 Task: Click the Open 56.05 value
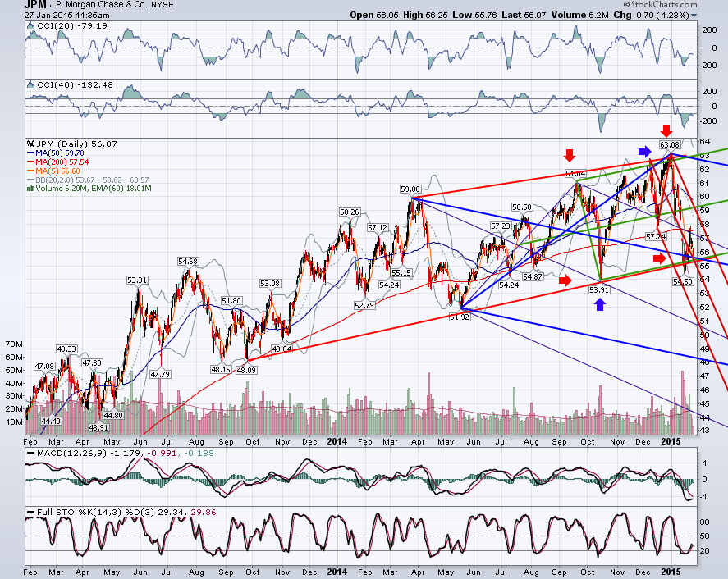[x=374, y=15]
